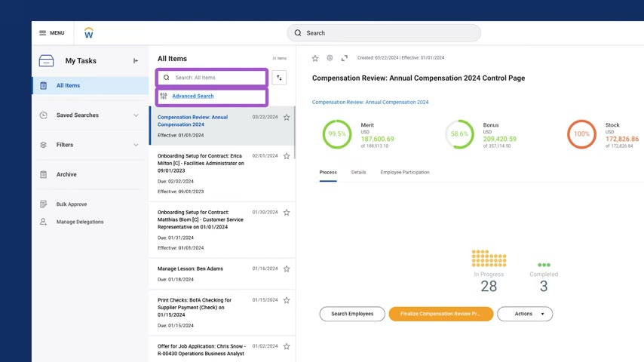644x362 pixels.
Task: Star the Manage Lesson: Ben Adams item
Action: (x=287, y=268)
